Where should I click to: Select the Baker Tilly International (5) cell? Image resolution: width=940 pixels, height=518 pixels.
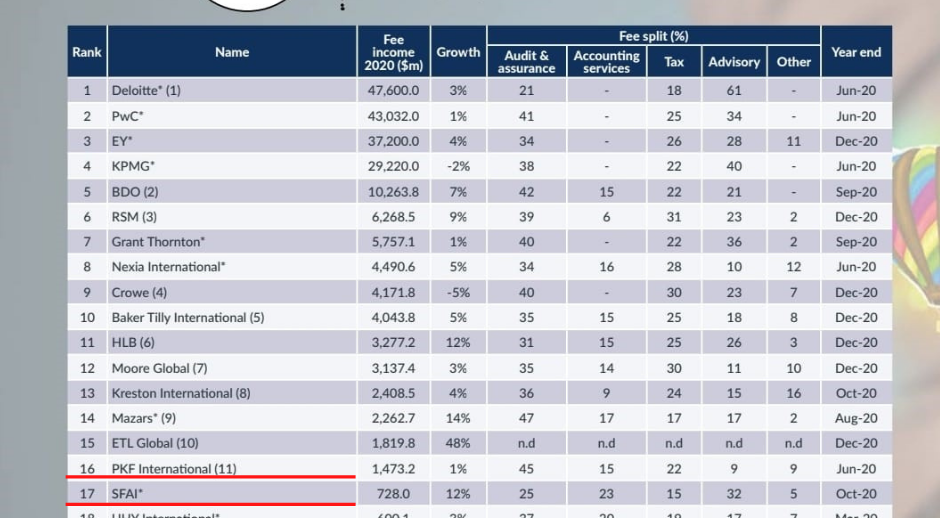pyautogui.click(x=232, y=317)
